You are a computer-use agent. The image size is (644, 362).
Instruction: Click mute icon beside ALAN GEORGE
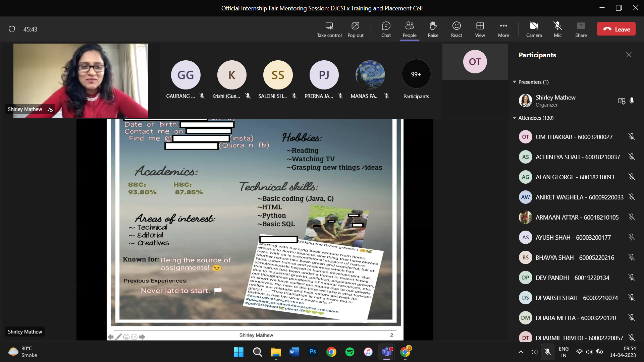632,177
